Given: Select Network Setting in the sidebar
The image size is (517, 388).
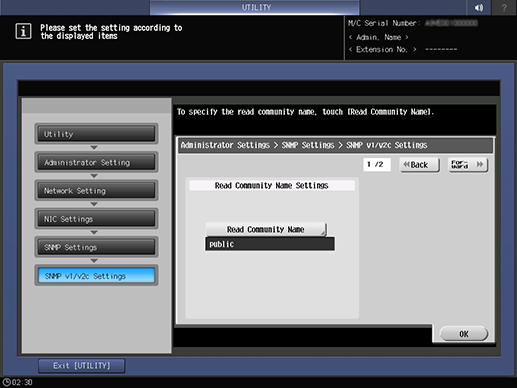Looking at the screenshot, I should pos(96,191).
